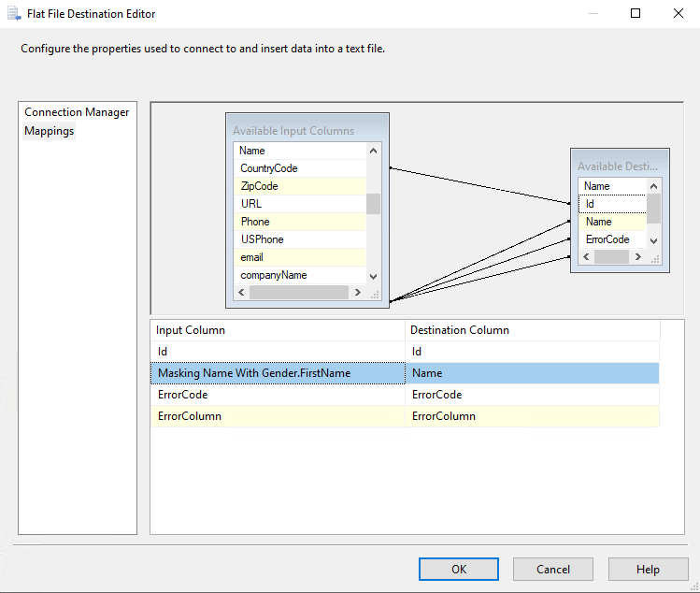
Task: Select the Phone input column
Action: (x=255, y=222)
